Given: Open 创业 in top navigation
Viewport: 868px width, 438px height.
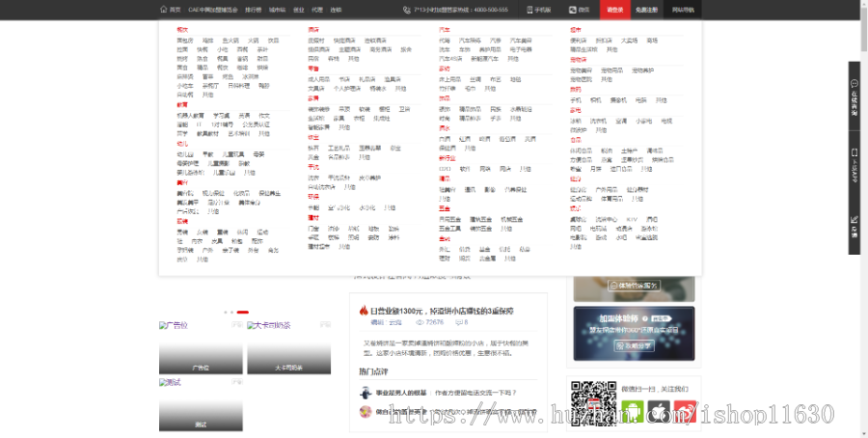Looking at the screenshot, I should [x=299, y=10].
